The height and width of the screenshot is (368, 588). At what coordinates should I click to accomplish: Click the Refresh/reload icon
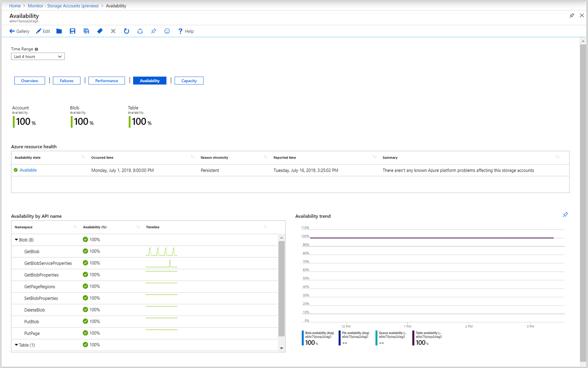126,31
